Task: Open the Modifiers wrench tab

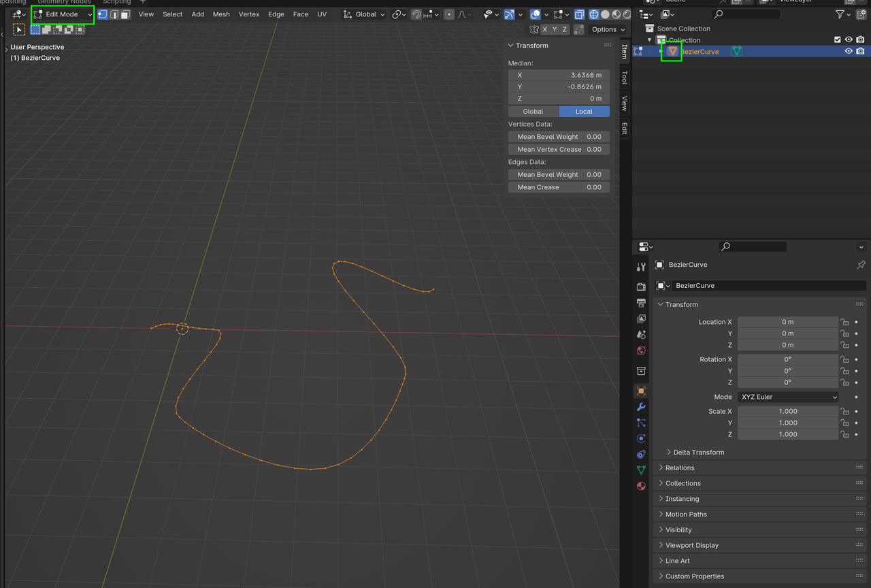Action: coord(641,407)
